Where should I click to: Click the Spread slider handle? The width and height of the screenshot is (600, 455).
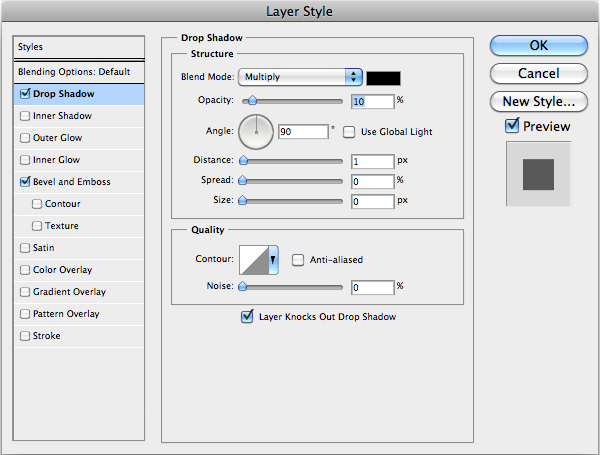242,180
